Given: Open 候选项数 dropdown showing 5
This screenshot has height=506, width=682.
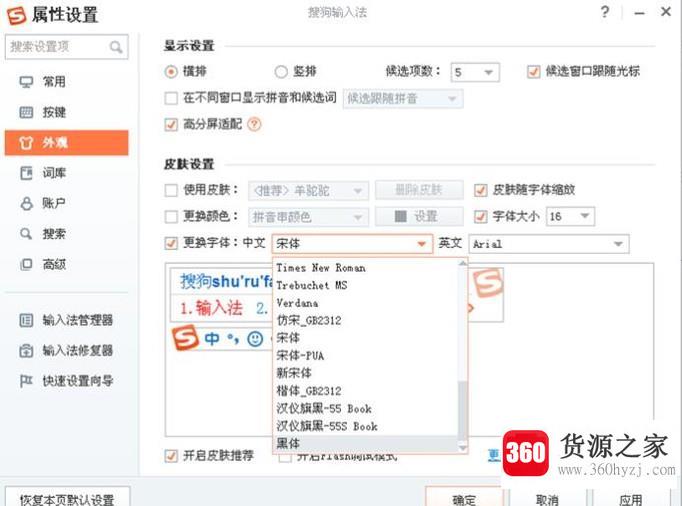Looking at the screenshot, I should [475, 72].
